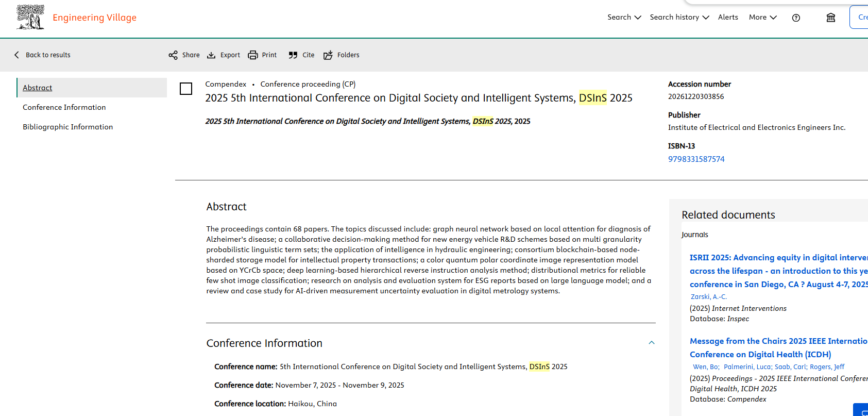Go back using Back to results arrow

pos(17,55)
